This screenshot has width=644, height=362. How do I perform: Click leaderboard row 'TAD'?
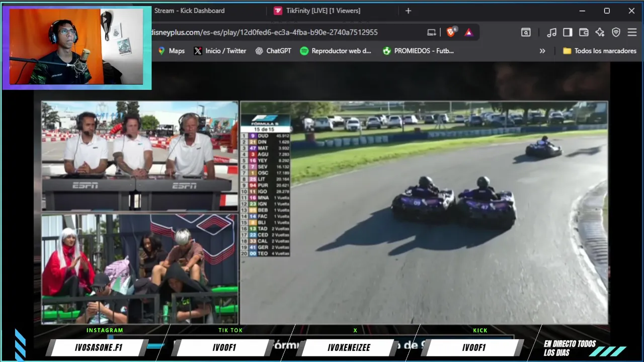[x=265, y=229]
